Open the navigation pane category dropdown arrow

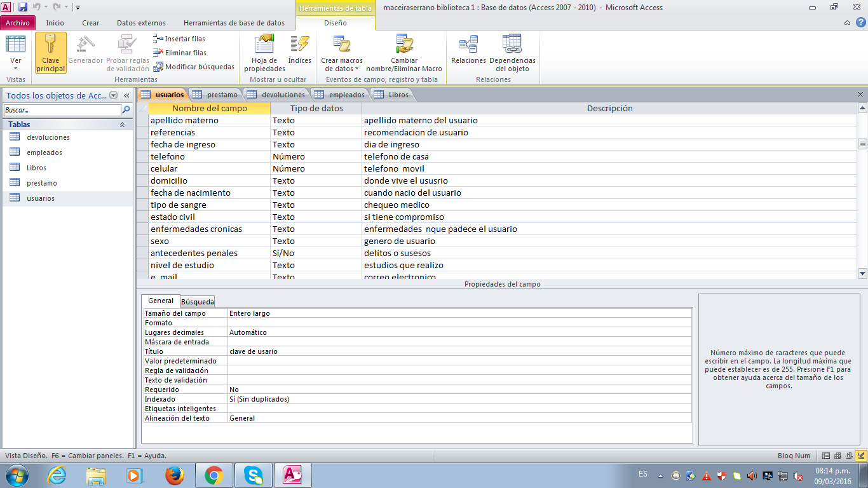pyautogui.click(x=114, y=95)
